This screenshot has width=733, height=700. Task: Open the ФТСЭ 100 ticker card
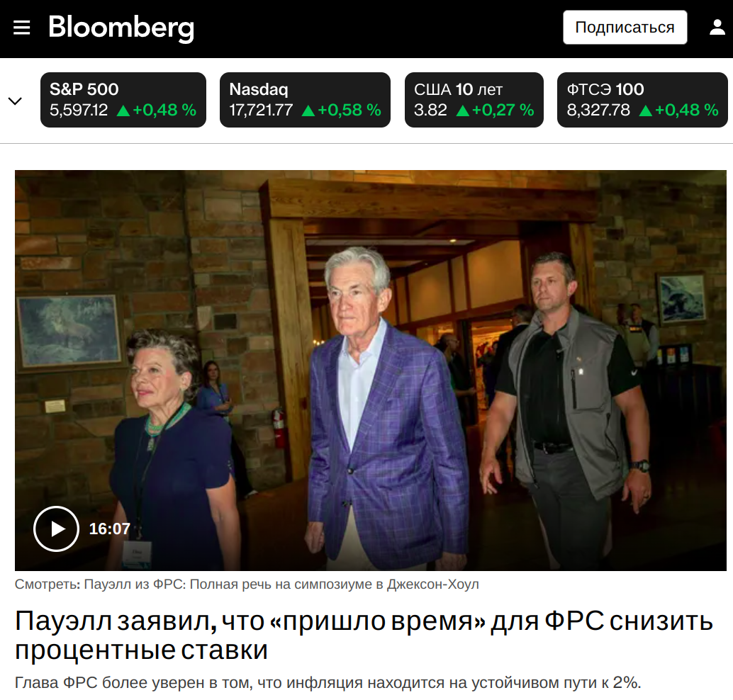(x=642, y=99)
